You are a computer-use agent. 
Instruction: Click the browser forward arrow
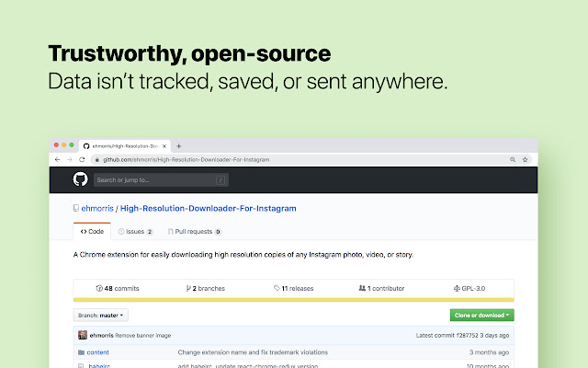coord(70,159)
